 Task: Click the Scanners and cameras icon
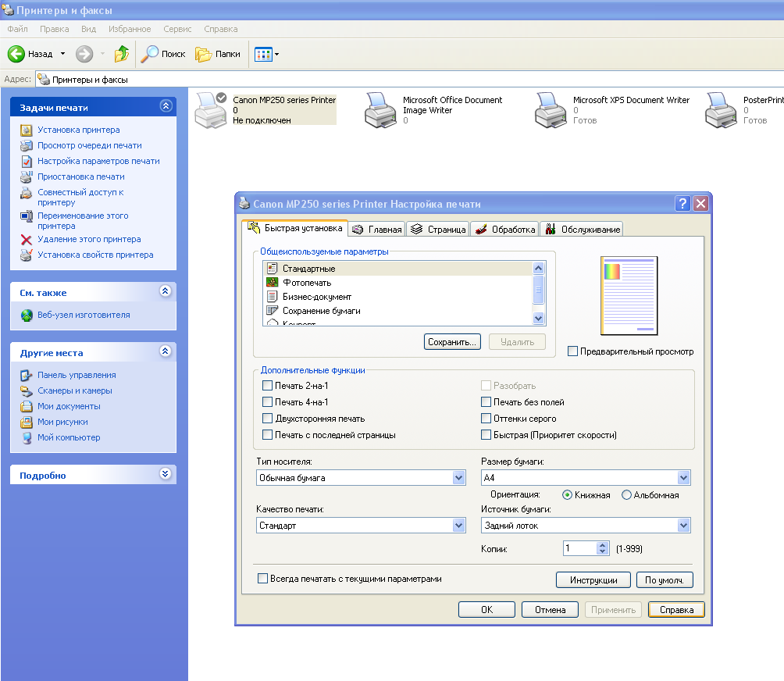pyautogui.click(x=27, y=390)
